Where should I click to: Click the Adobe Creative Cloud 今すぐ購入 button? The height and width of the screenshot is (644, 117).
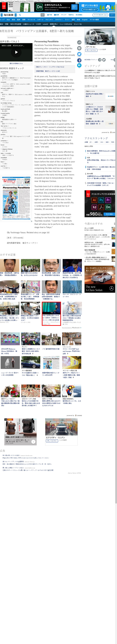point(109,214)
